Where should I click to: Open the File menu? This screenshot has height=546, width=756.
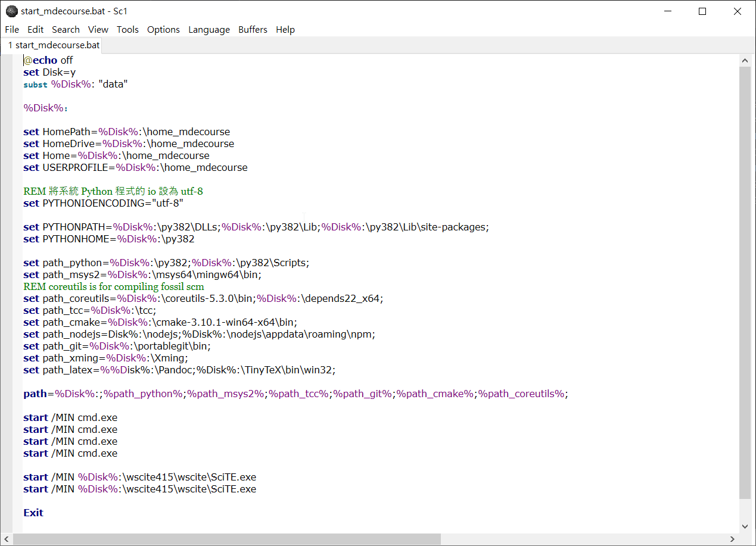click(12, 30)
